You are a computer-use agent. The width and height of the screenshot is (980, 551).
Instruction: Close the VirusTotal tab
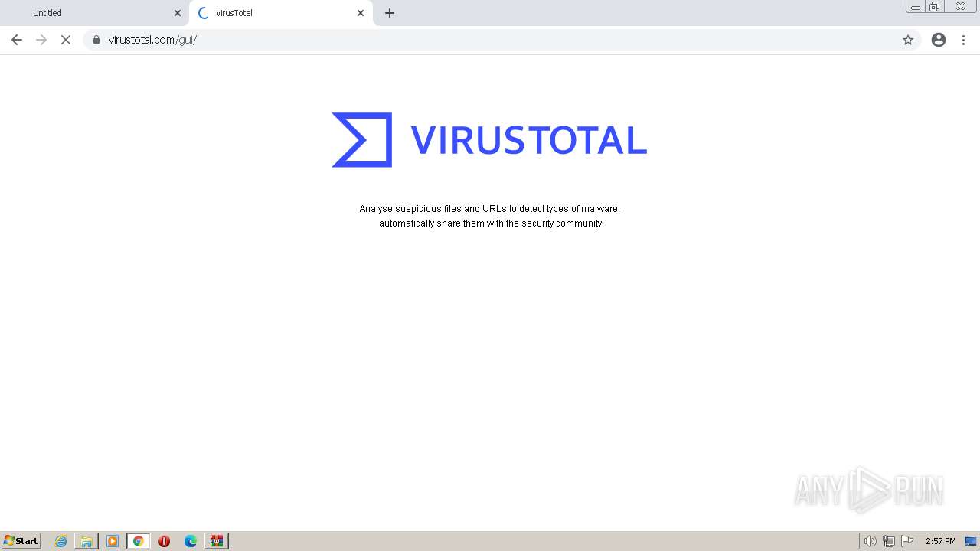(361, 13)
